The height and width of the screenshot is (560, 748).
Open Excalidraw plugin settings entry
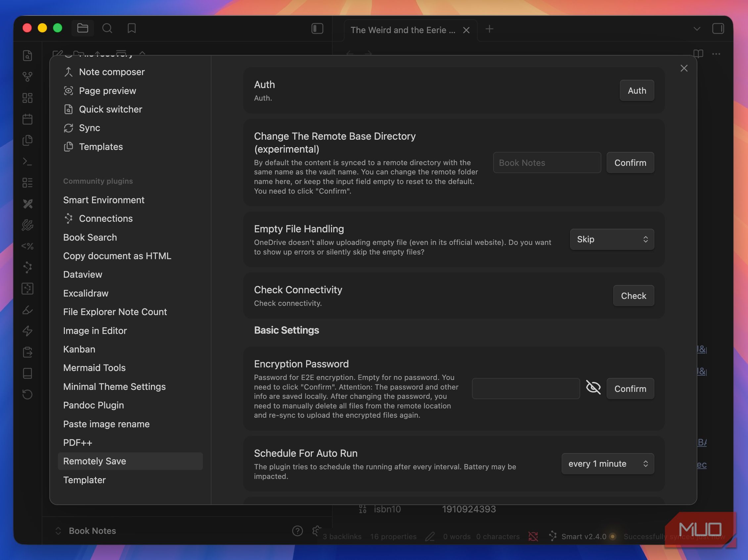pyautogui.click(x=130, y=293)
